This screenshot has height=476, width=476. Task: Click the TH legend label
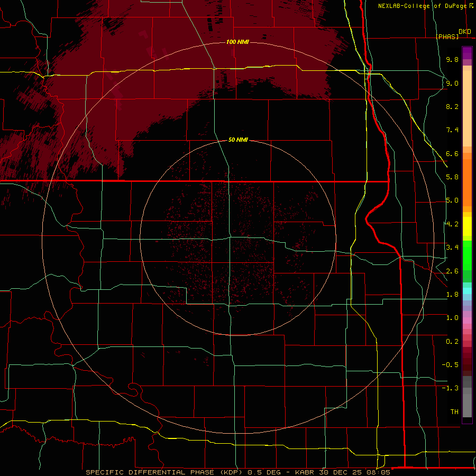click(454, 412)
